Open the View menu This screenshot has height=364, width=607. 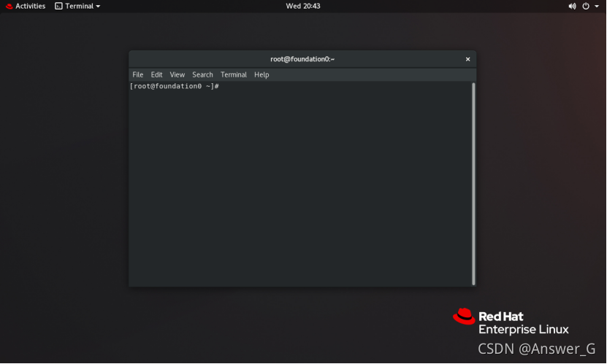tap(177, 74)
